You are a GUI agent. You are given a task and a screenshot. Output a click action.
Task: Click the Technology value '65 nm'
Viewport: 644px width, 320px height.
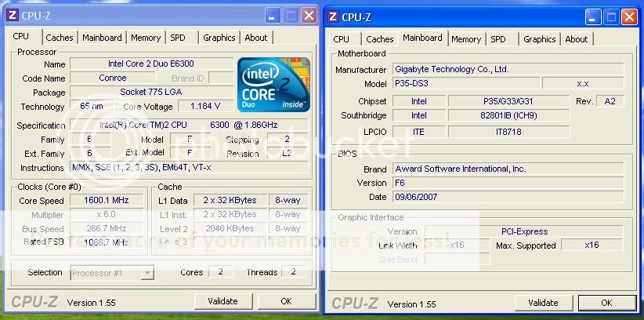(x=91, y=106)
